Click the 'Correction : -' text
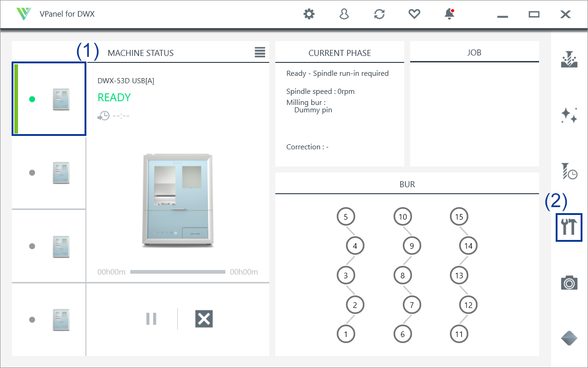The image size is (588, 368). (308, 147)
